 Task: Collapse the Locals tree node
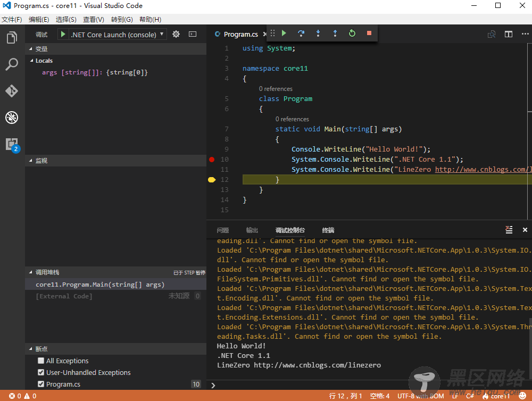point(32,61)
